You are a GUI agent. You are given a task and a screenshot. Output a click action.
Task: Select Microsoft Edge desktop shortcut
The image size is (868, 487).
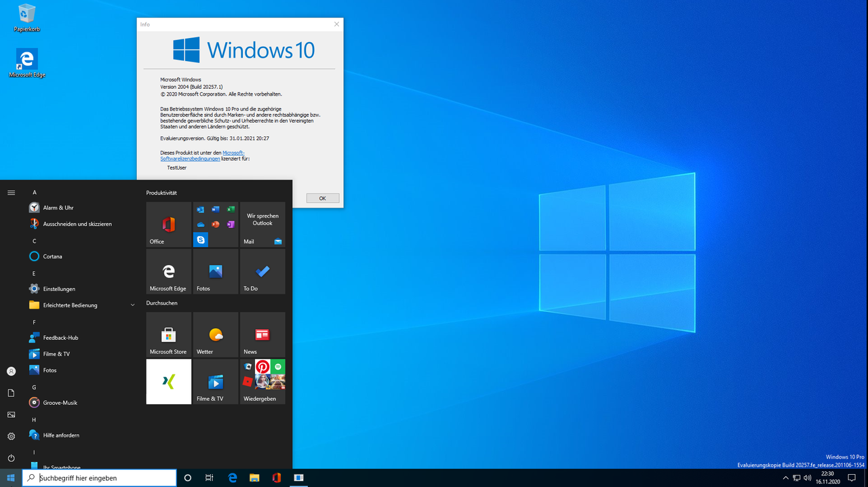[27, 63]
